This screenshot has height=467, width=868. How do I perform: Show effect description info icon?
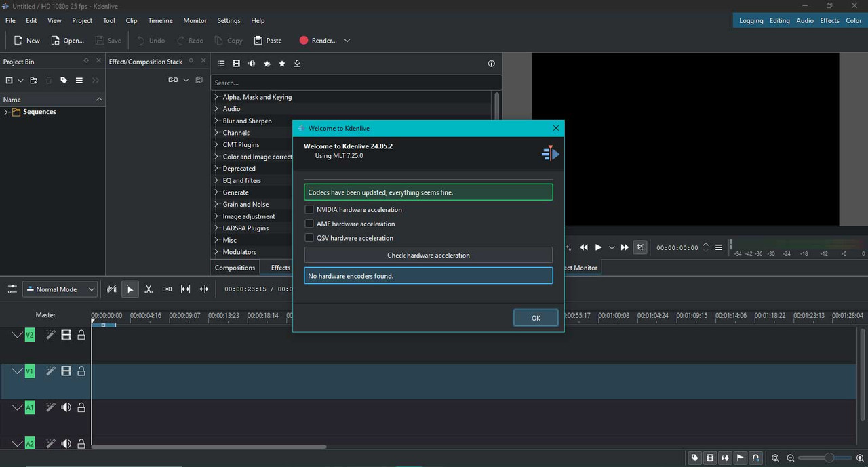492,64
